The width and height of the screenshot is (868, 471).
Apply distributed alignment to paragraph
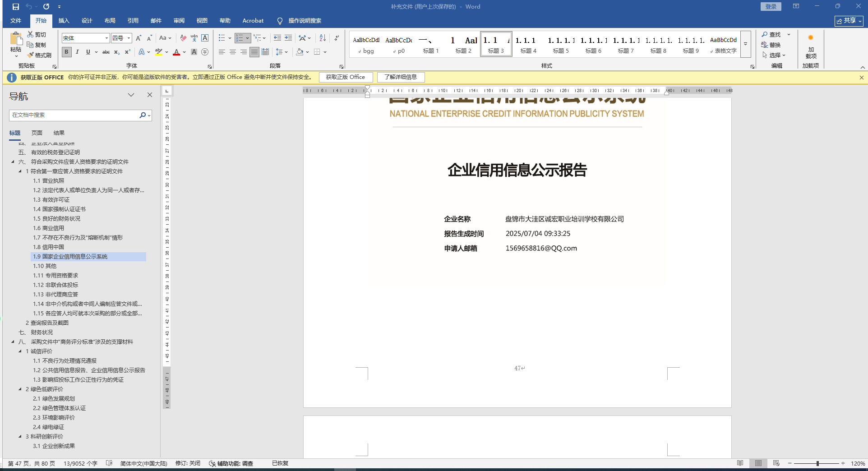pos(265,52)
